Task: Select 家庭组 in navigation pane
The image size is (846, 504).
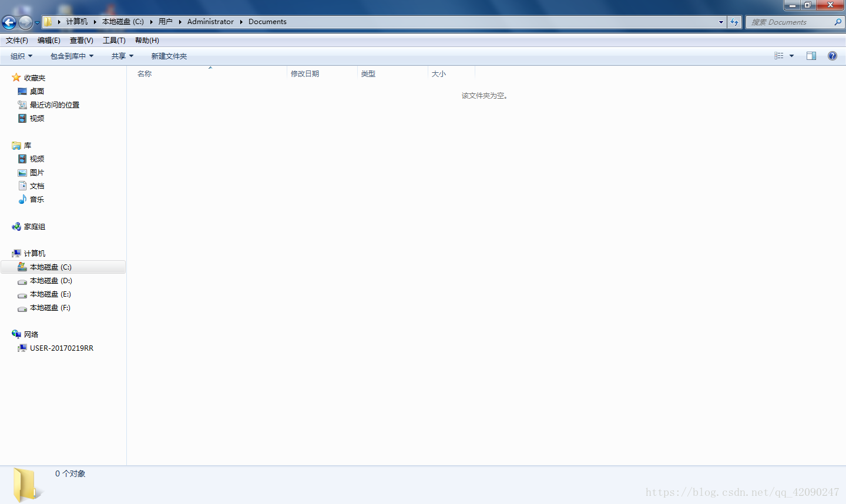Action: 35,227
